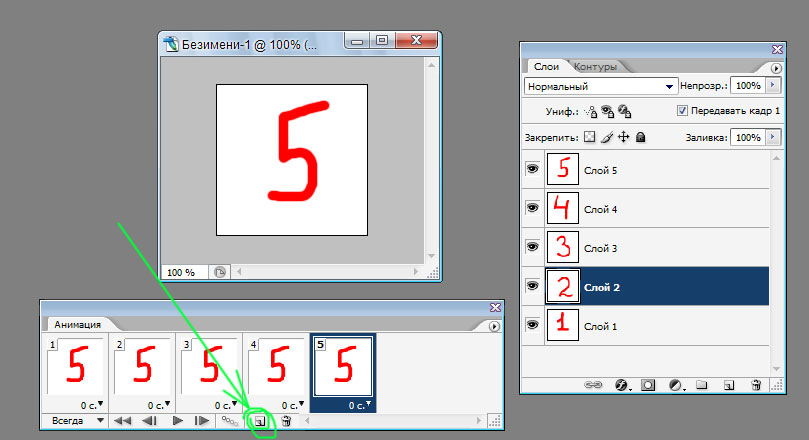Step back to the previous animation frame
Image resolution: width=809 pixels, height=440 pixels.
pos(150,421)
